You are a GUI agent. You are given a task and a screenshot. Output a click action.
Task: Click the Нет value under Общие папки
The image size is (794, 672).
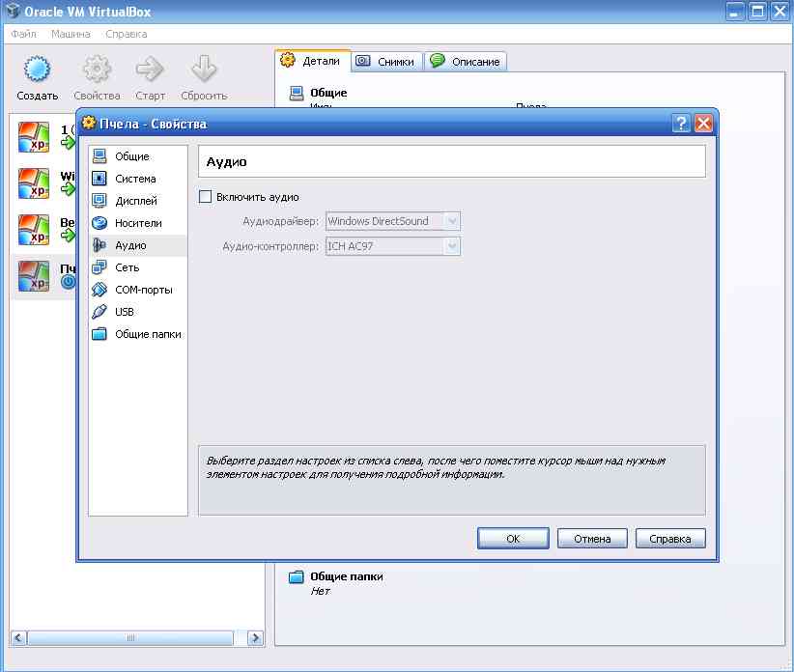(320, 591)
